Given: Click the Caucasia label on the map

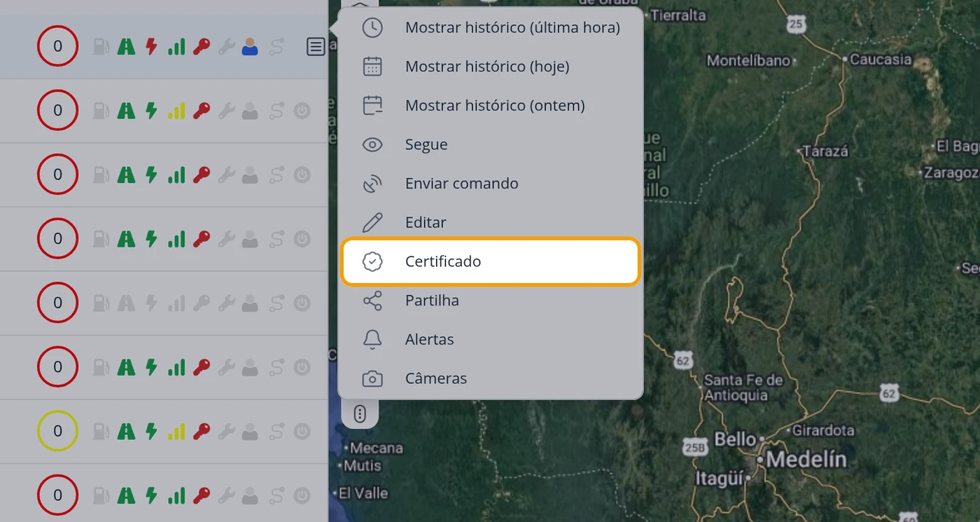Looking at the screenshot, I should click(881, 60).
